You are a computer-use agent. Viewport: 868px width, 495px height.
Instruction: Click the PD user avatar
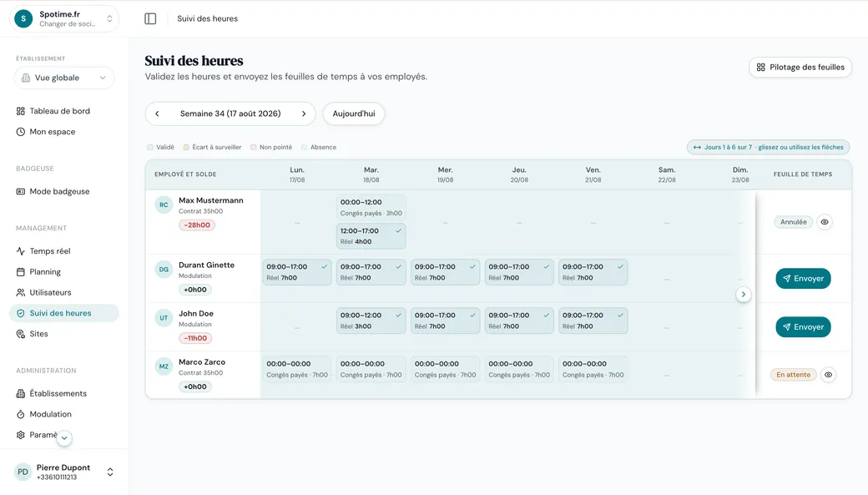(23, 472)
